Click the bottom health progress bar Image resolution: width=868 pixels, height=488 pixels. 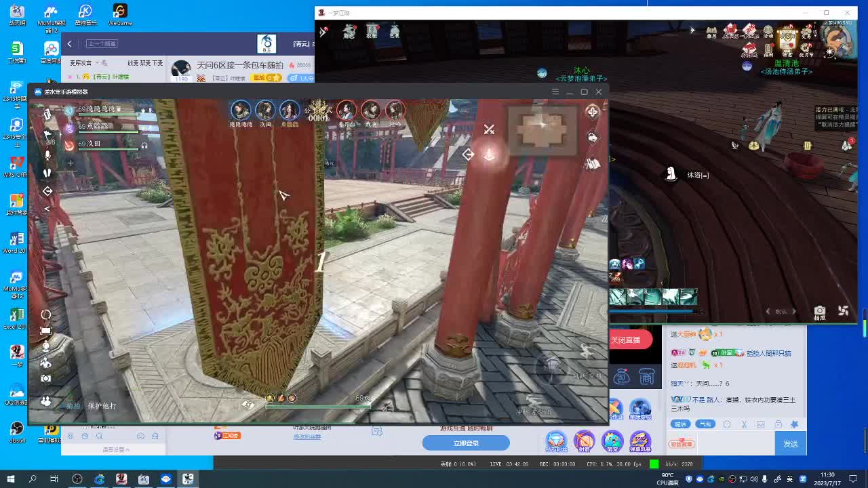(317, 405)
